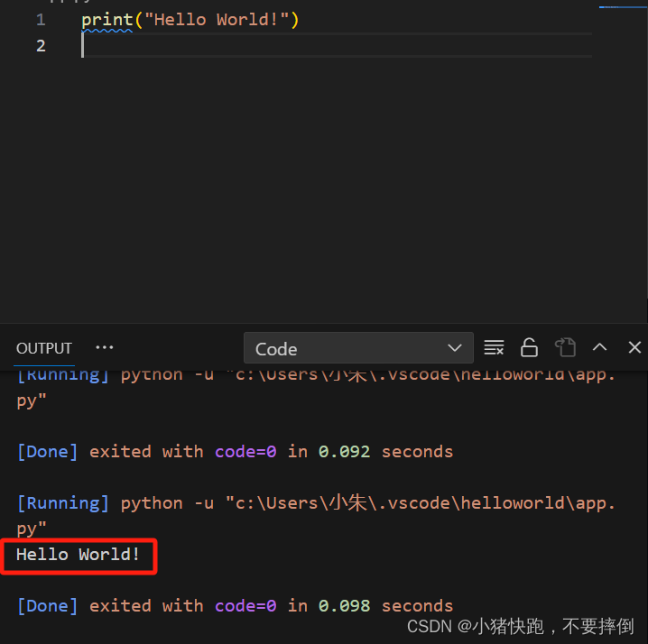Viewport: 648px width, 644px height.
Task: Click the "0.092 seconds" done line
Action: 235,452
